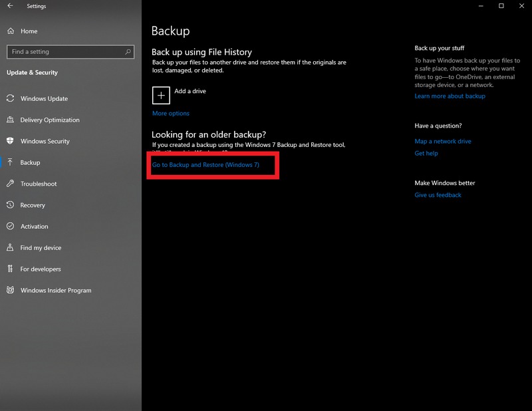Click the back arrow in Settings
Viewport: 532px width, 411px height.
click(10, 6)
